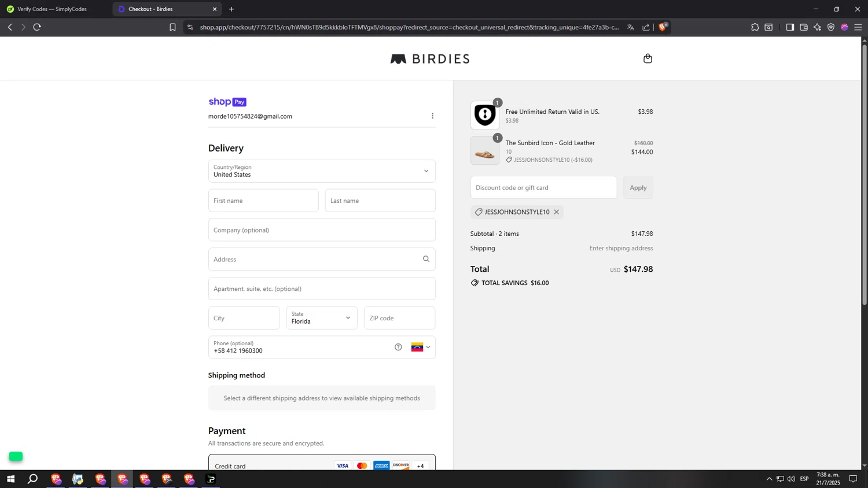This screenshot has height=488, width=868.
Task: Open Windows Start menu
Action: 10,479
